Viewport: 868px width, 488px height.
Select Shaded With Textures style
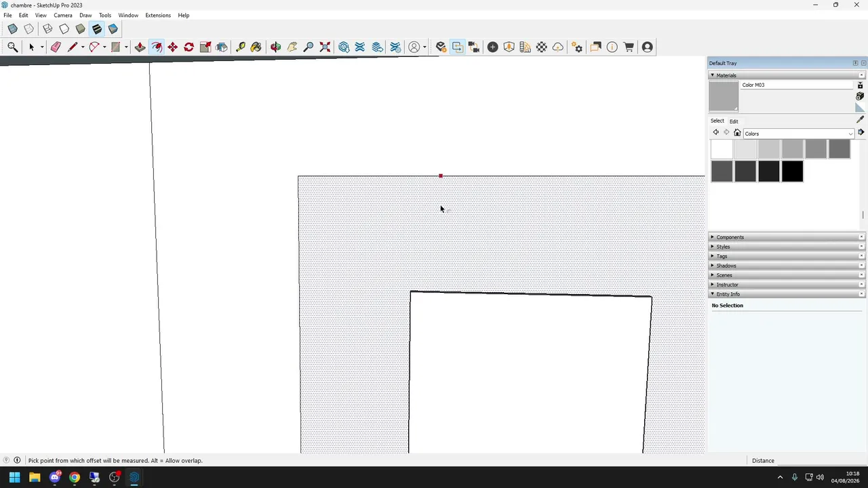(x=96, y=29)
